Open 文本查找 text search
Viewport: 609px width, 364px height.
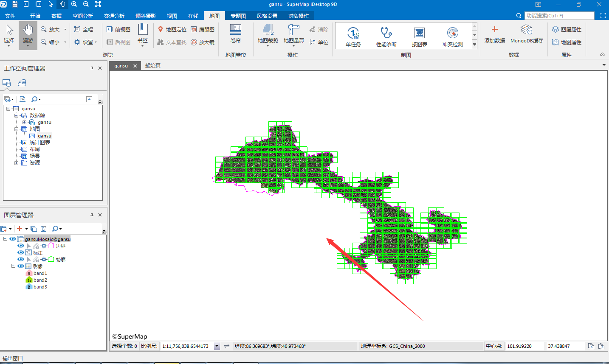172,42
